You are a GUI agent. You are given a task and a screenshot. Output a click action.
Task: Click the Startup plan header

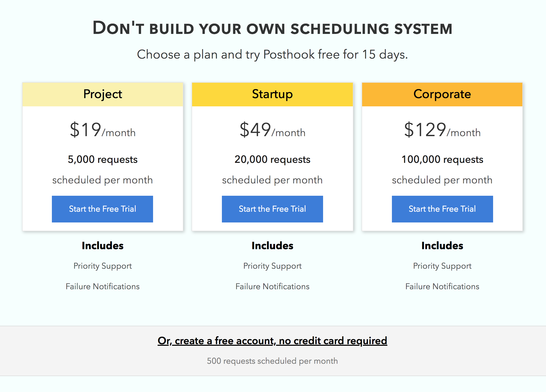pyautogui.click(x=272, y=94)
